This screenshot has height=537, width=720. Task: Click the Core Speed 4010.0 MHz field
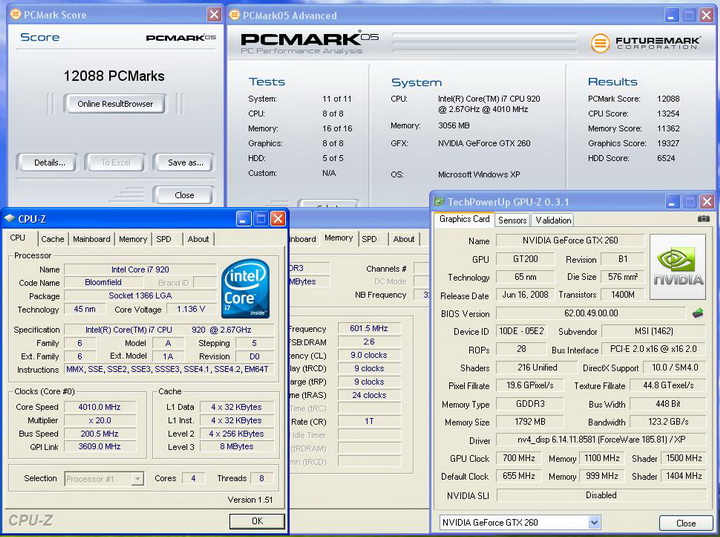coord(100,407)
